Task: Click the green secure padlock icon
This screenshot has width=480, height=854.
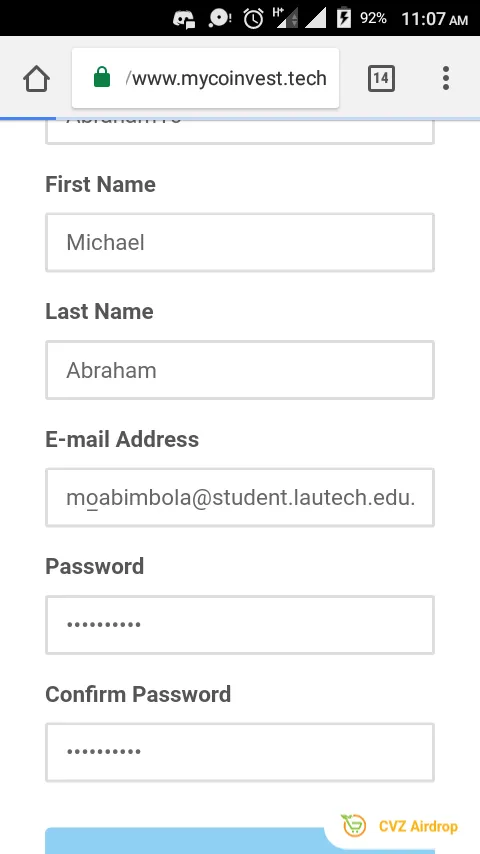Action: pos(102,77)
